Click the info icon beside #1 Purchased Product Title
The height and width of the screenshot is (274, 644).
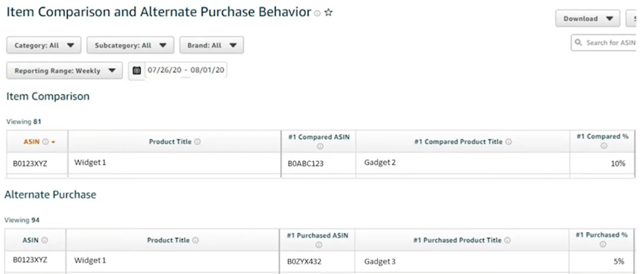tap(508, 240)
